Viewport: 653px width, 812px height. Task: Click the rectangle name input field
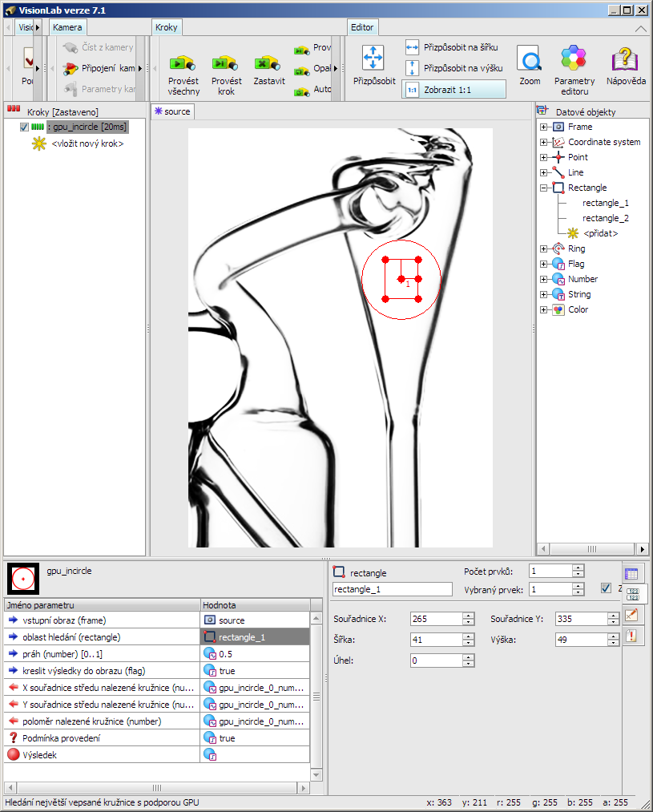[392, 589]
